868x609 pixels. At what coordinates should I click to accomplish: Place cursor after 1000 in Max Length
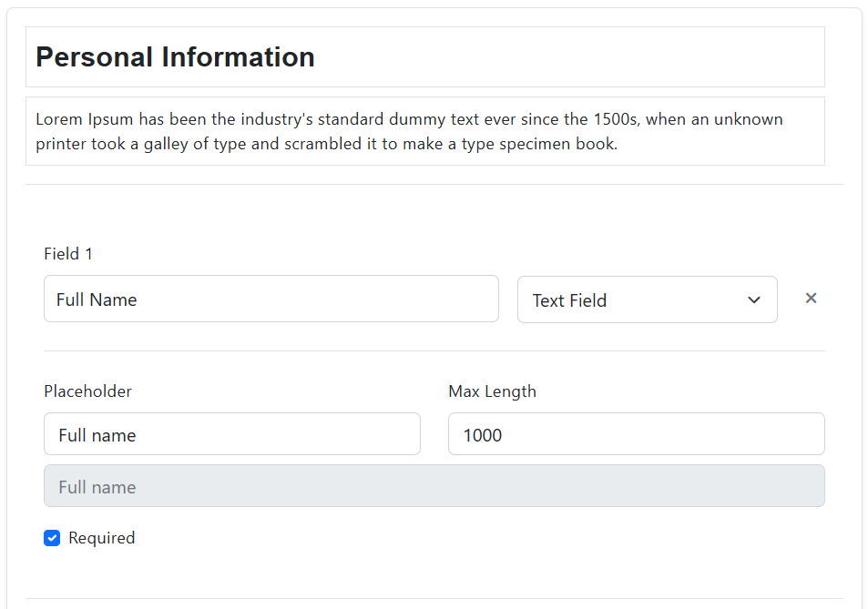coord(505,435)
